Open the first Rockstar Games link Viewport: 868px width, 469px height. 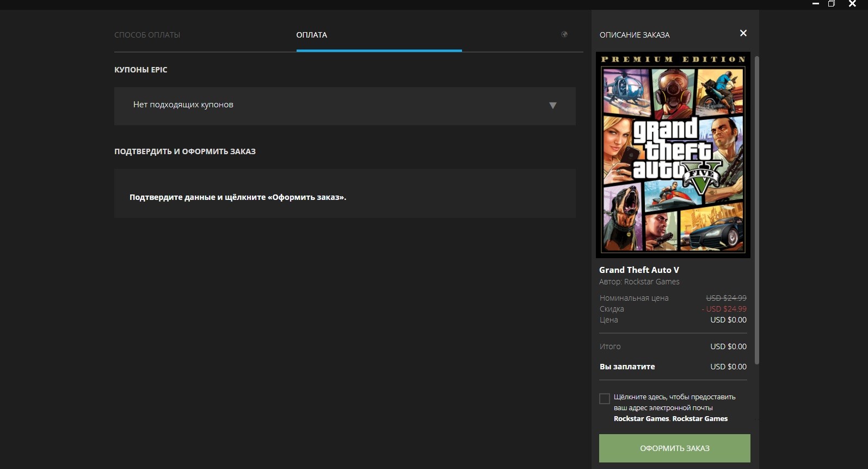641,419
